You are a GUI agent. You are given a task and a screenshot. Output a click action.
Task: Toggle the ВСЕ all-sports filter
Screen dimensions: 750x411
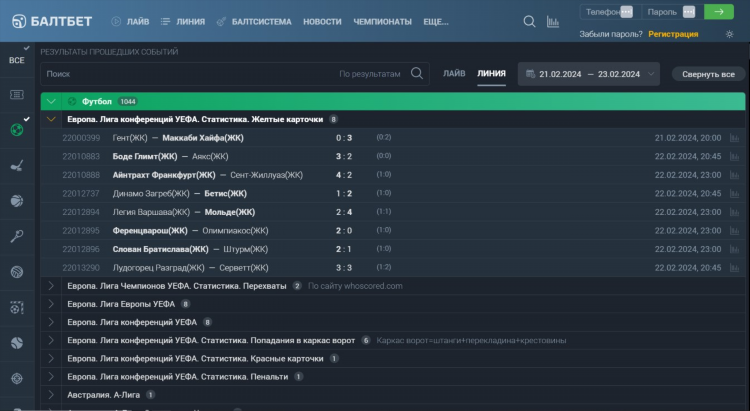point(17,60)
